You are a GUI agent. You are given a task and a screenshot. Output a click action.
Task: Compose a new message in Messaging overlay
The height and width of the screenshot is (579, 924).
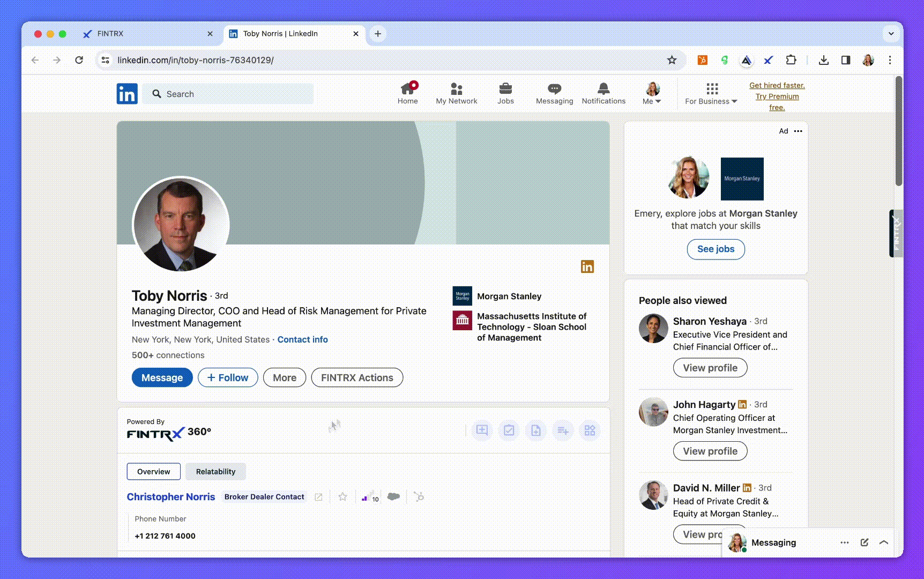pos(864,543)
